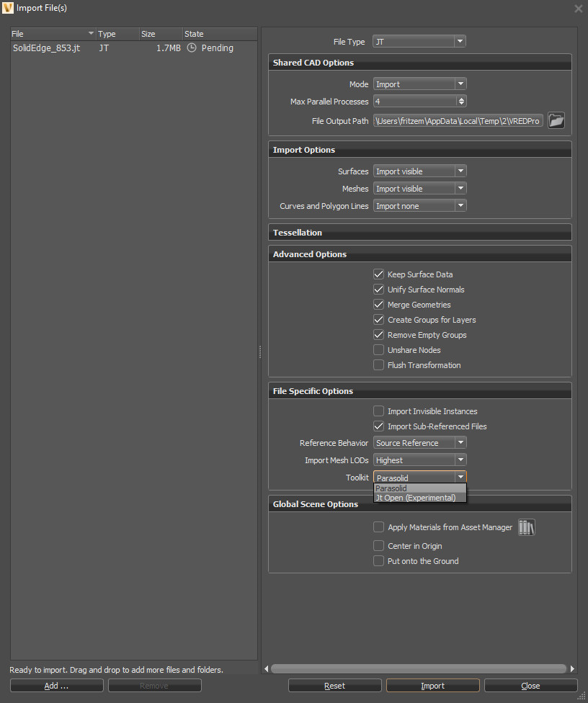The height and width of the screenshot is (703, 588).
Task: Open the Import Mesh LODs dropdown
Action: pyautogui.click(x=420, y=460)
